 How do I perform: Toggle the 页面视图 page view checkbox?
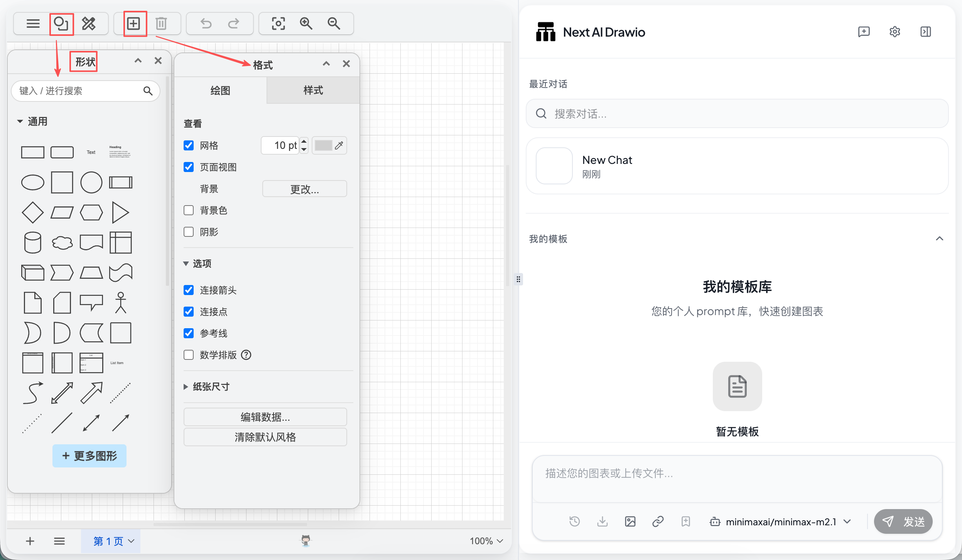(x=189, y=167)
